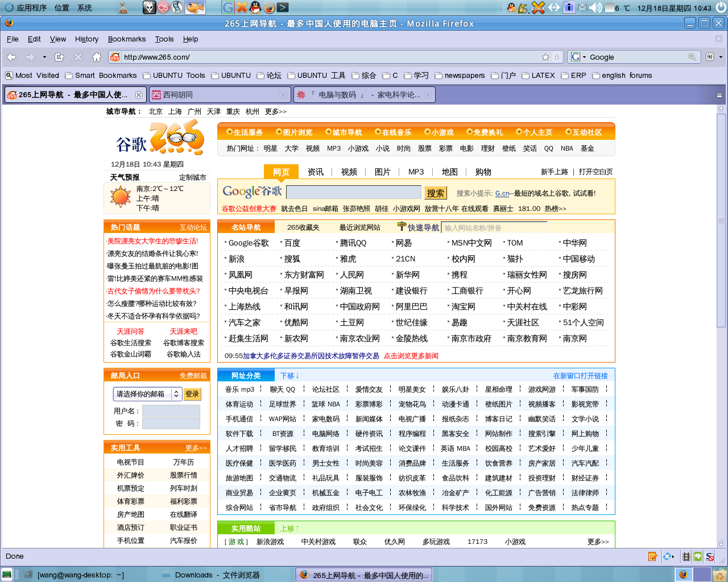
Task: Click the blue info tray icon
Action: [569, 7]
